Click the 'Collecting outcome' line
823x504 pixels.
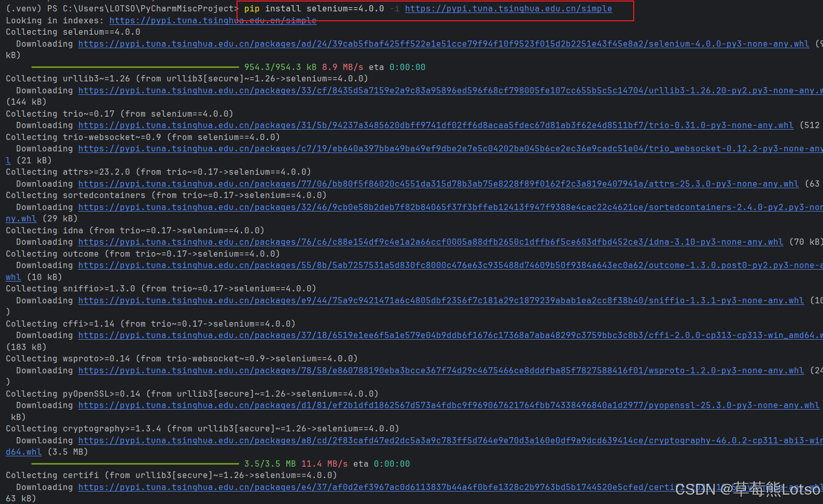pos(143,254)
